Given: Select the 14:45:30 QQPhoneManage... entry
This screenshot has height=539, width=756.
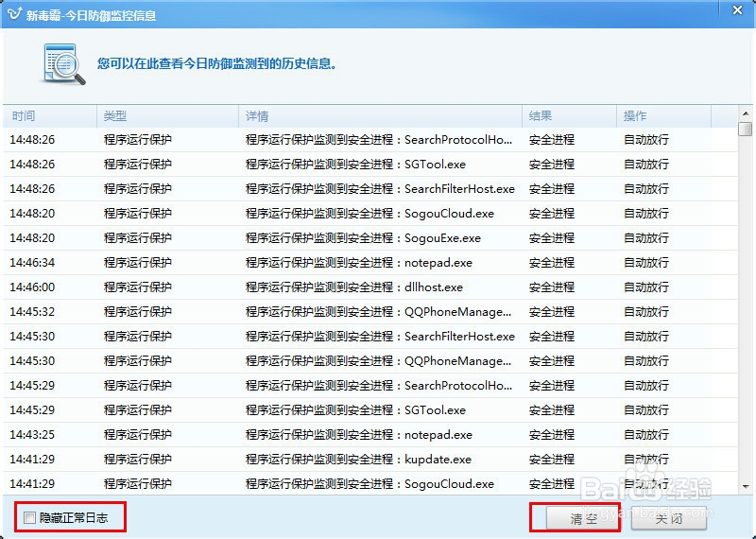Looking at the screenshot, I should [370, 361].
